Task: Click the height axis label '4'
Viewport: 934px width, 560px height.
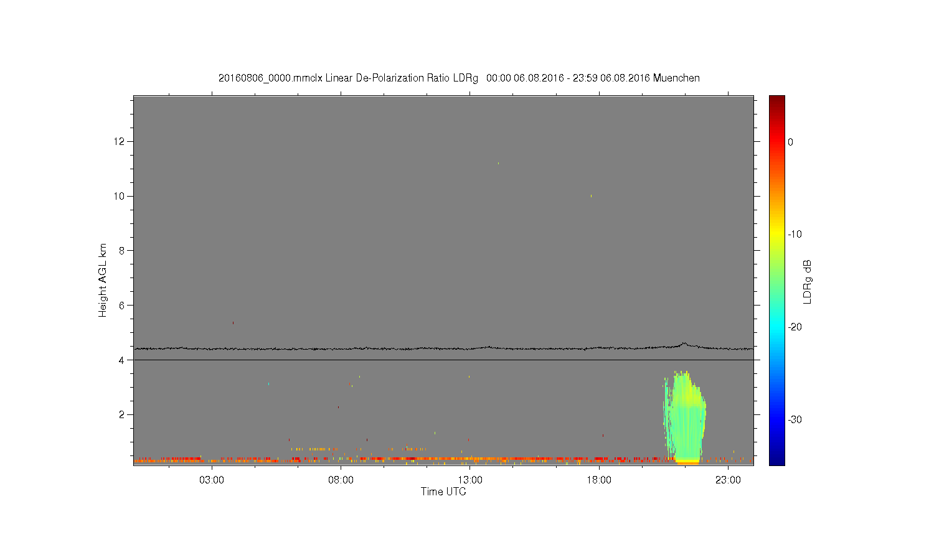Action: point(123,360)
